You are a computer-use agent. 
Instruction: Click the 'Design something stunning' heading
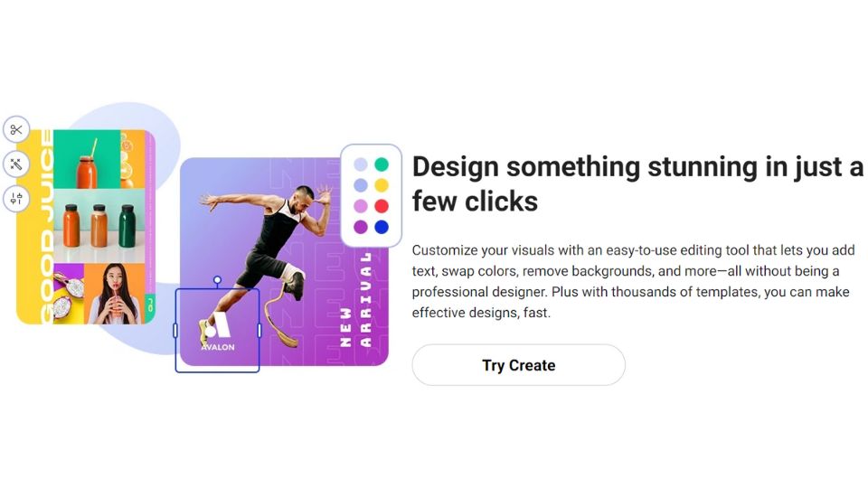(x=637, y=183)
